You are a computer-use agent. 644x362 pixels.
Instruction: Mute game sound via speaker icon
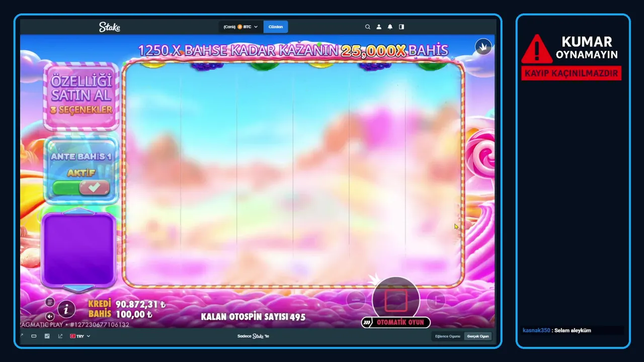[50, 316]
